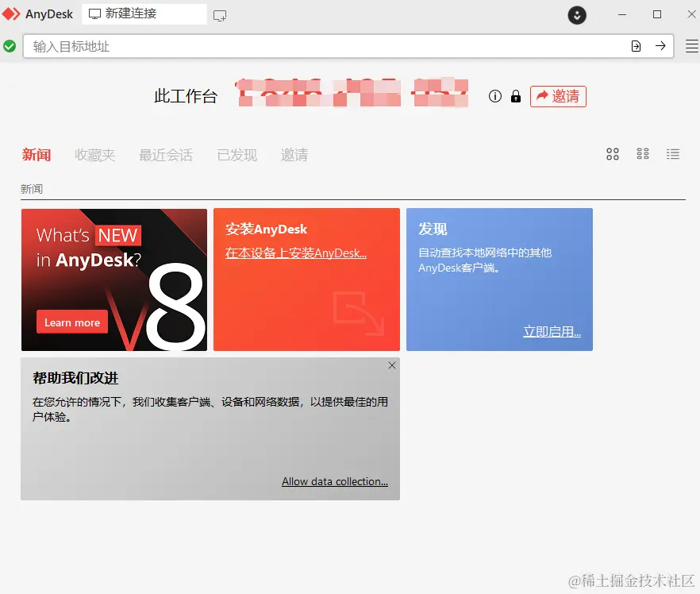Click the connect arrow in address bar
The width and height of the screenshot is (700, 594).
[x=660, y=46]
